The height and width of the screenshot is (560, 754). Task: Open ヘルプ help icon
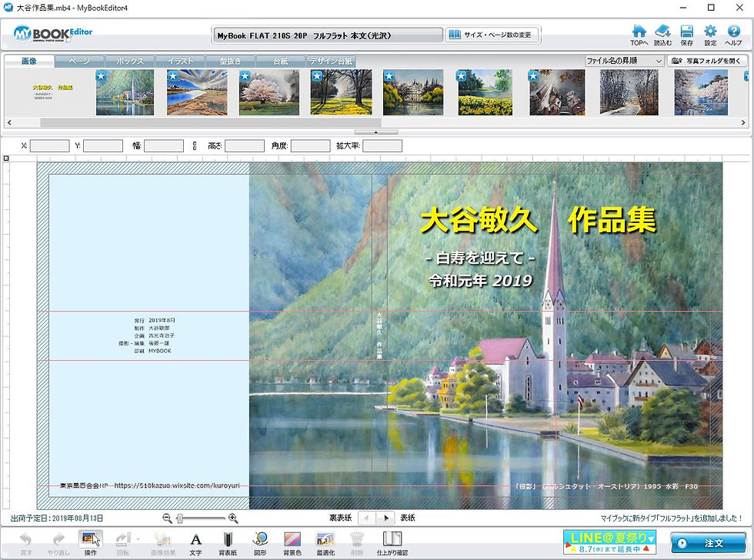click(x=733, y=35)
